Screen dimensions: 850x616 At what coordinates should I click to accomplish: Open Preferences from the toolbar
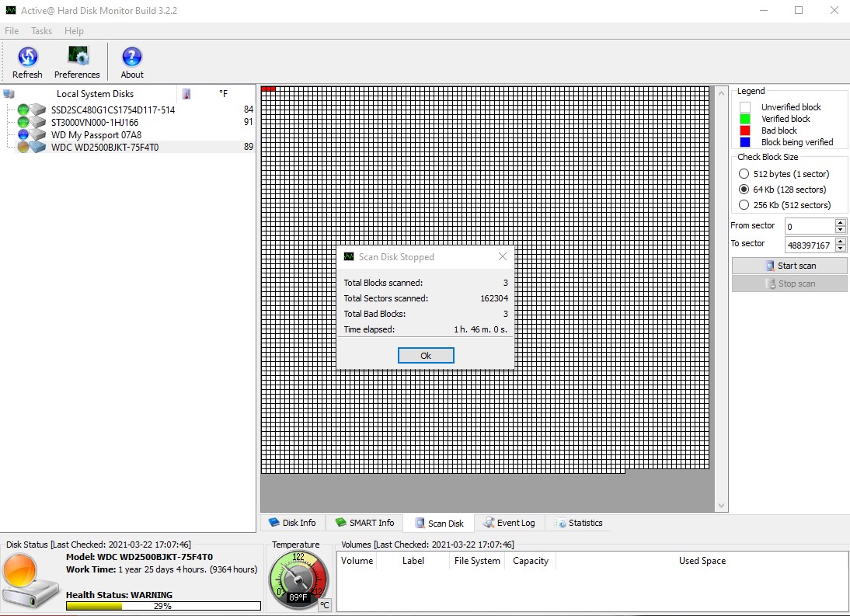(77, 57)
